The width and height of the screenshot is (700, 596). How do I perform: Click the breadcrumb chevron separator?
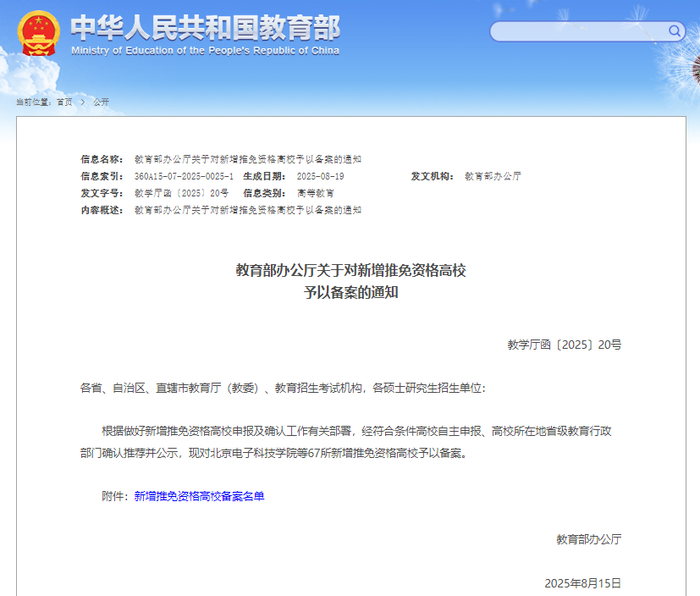coord(83,102)
